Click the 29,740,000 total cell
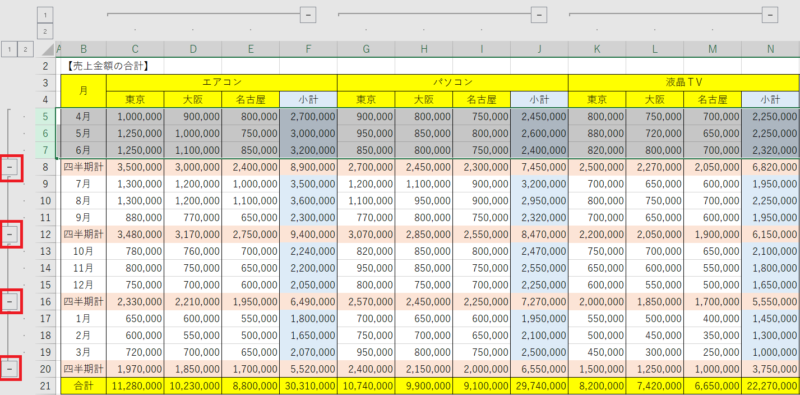The image size is (800, 395). pos(539,386)
